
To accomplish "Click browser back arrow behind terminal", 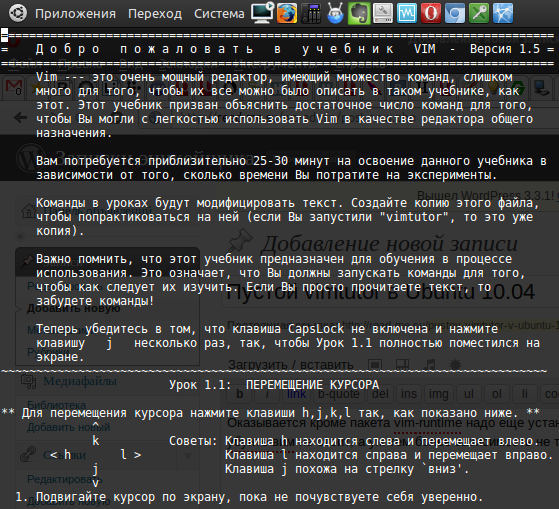I will (x=20, y=117).
